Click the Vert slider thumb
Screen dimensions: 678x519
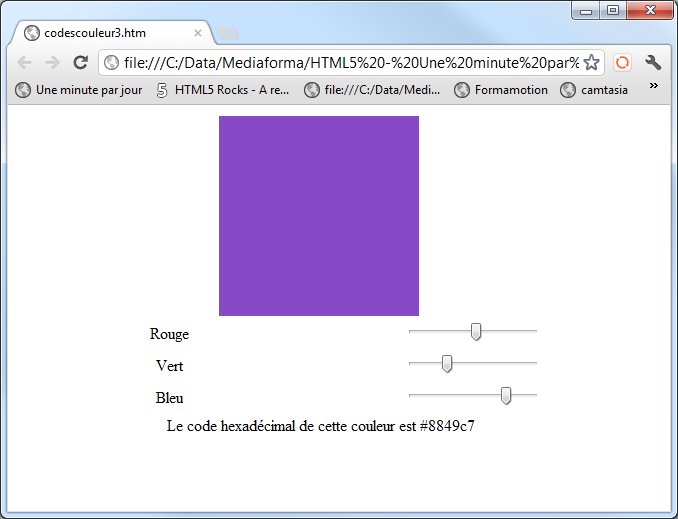coord(447,364)
